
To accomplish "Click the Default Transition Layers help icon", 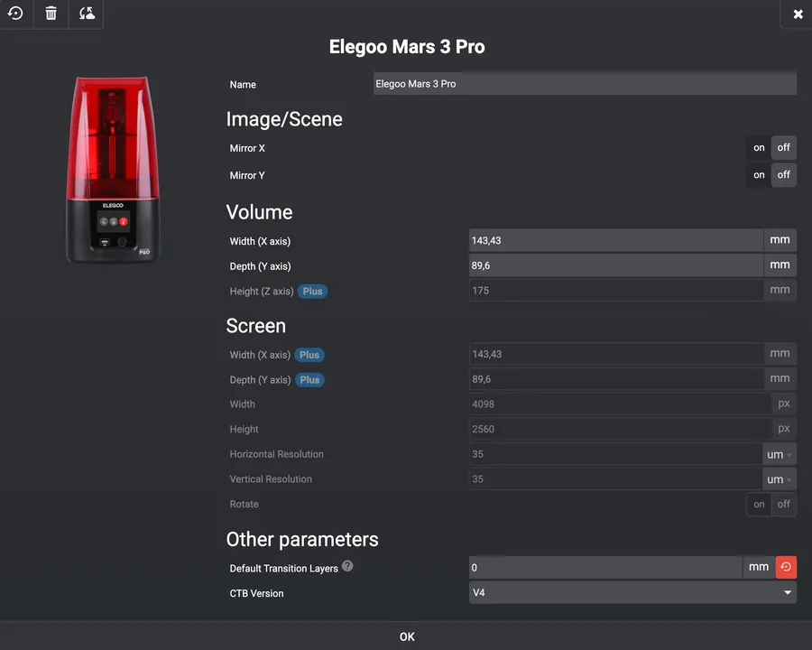I will (347, 566).
